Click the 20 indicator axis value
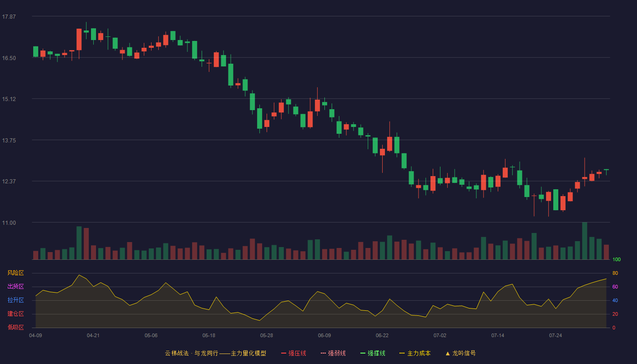The image size is (637, 364). point(615,314)
